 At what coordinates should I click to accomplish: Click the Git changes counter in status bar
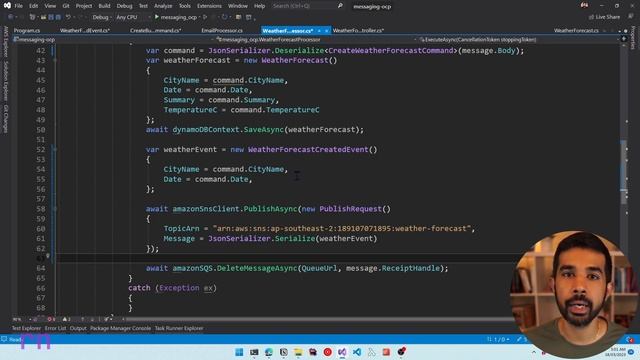click(x=498, y=339)
